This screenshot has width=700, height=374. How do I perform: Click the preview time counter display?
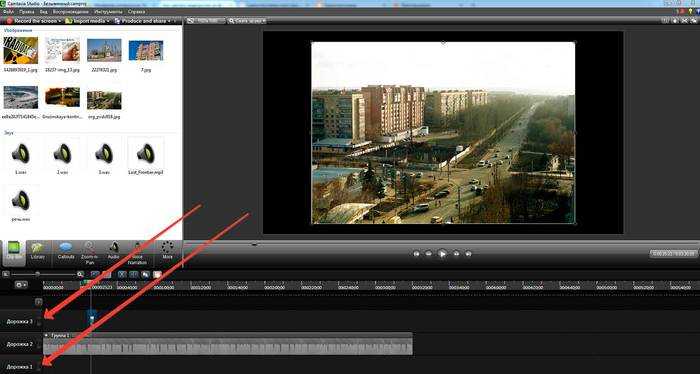(x=674, y=253)
